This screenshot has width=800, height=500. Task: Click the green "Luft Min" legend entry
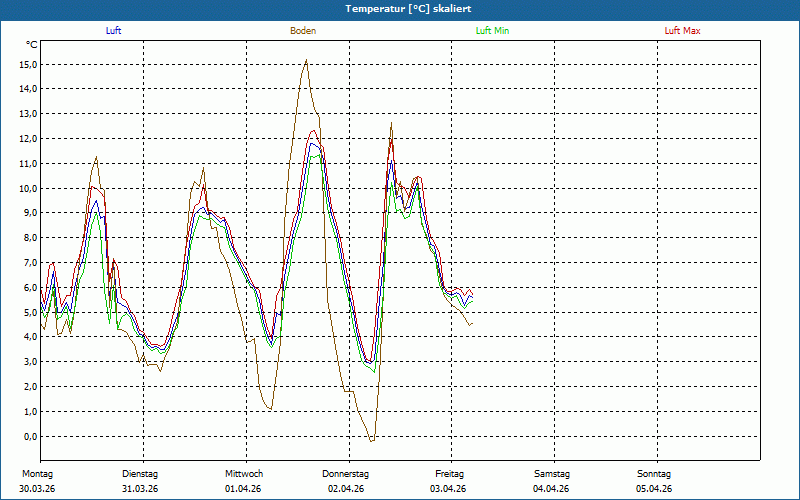pyautogui.click(x=492, y=31)
